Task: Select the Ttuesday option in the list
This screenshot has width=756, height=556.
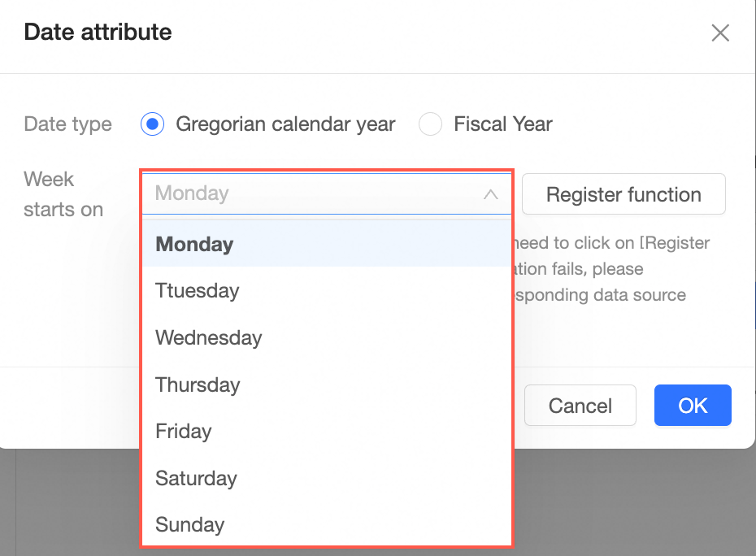Action: [197, 291]
